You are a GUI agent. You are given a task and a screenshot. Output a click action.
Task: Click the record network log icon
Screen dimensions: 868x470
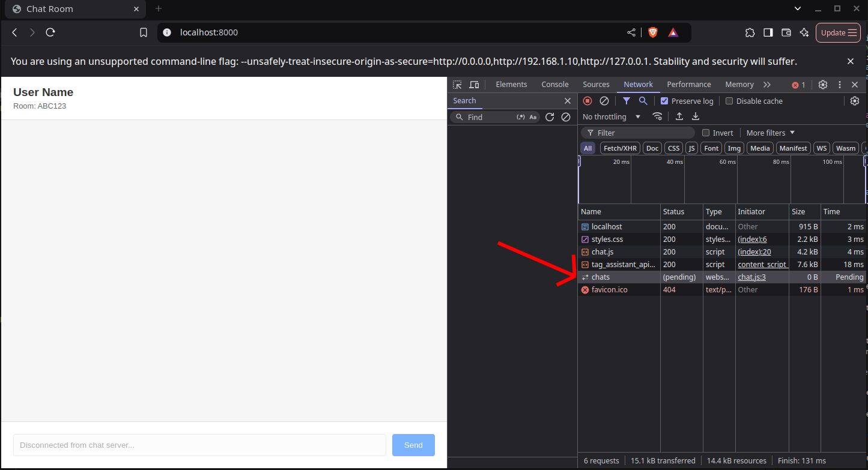point(587,101)
